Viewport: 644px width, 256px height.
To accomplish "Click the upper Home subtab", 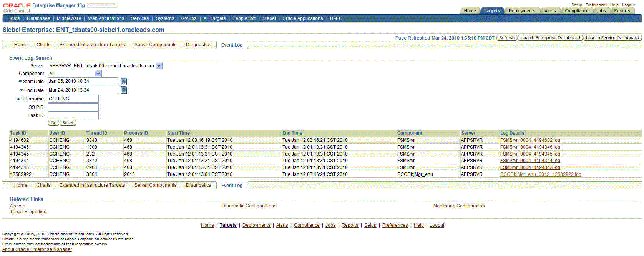I will pyautogui.click(x=21, y=45).
